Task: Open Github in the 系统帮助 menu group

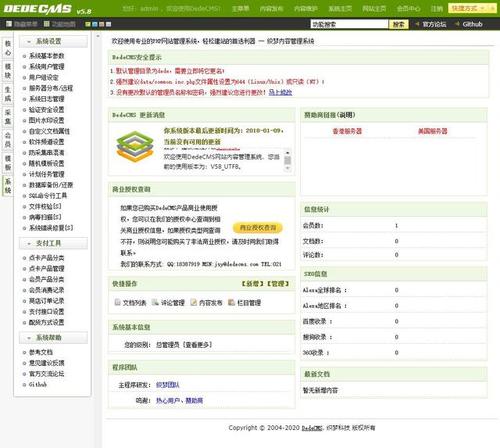Action: pos(38,384)
